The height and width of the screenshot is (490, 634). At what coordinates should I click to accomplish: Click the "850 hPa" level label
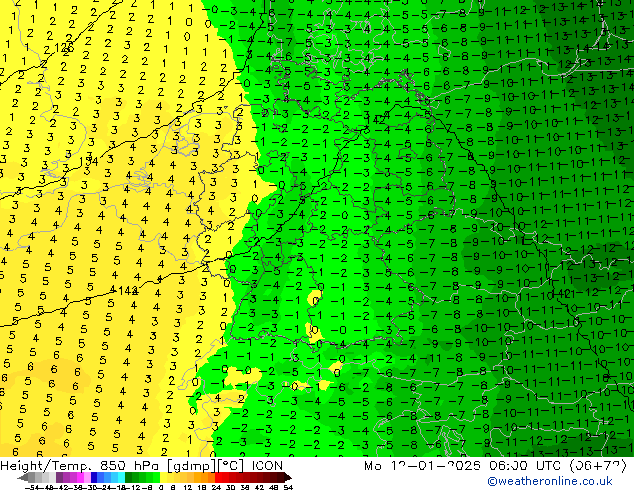(x=129, y=466)
